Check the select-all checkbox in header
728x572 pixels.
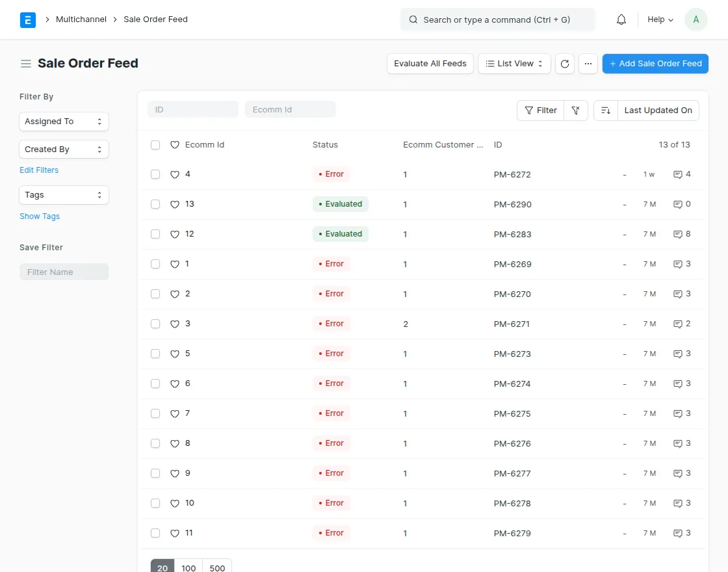tap(155, 145)
